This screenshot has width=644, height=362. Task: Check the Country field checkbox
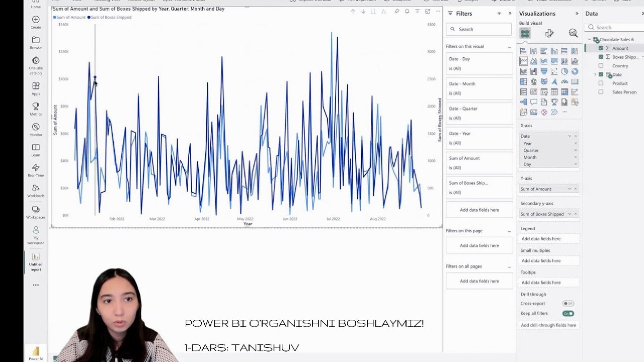tap(601, 66)
